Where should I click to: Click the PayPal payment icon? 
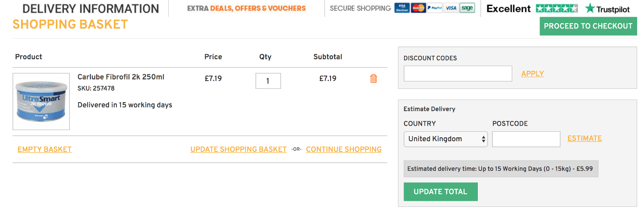pyautogui.click(x=434, y=8)
